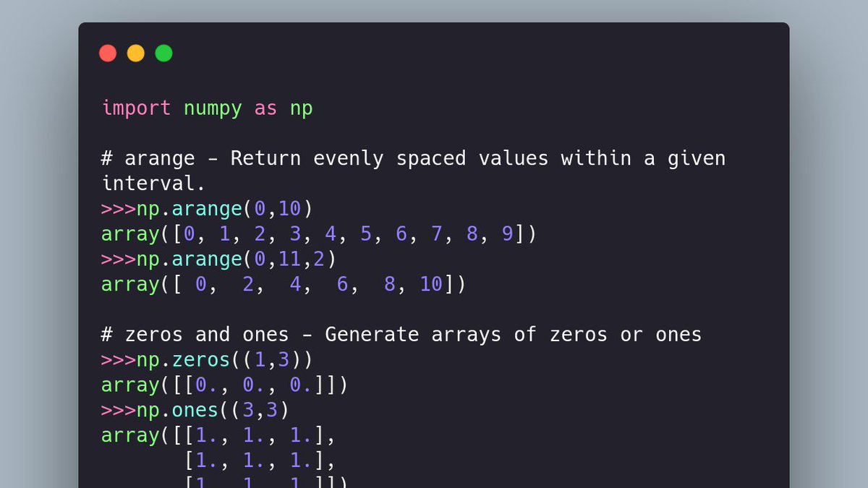Click the output "array([0, 1, 2, 3, 4, 5, 6, 7, 8, 9])"
Viewport: 868px width, 488px height.
(x=319, y=234)
